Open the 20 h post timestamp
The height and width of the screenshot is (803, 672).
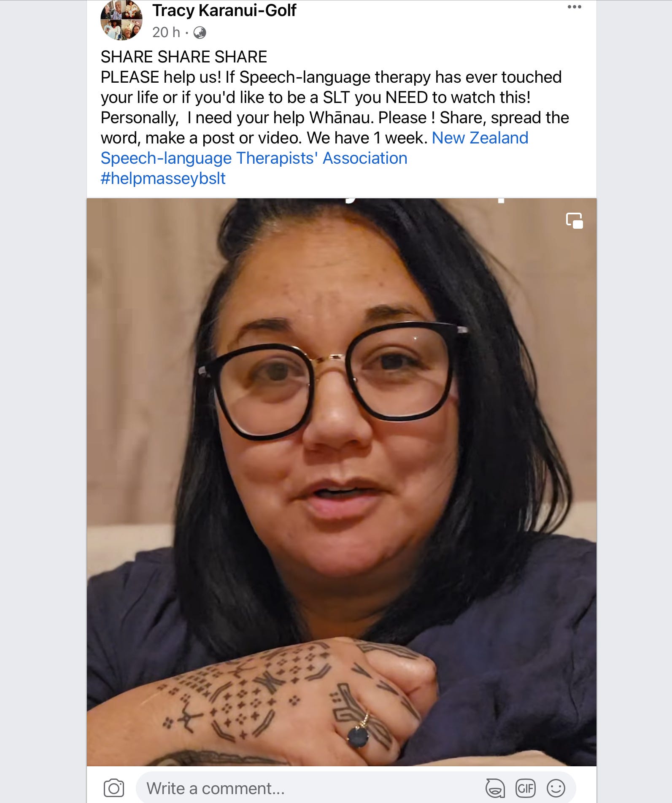(166, 32)
